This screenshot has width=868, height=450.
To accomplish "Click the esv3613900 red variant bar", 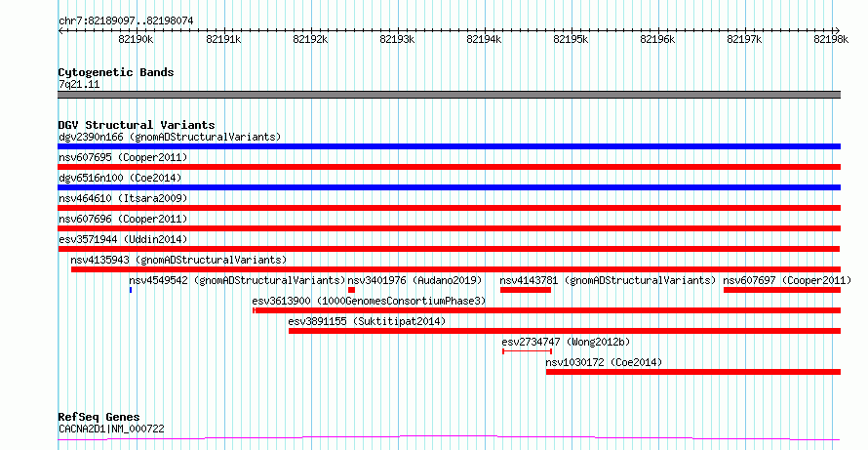I will [546, 310].
